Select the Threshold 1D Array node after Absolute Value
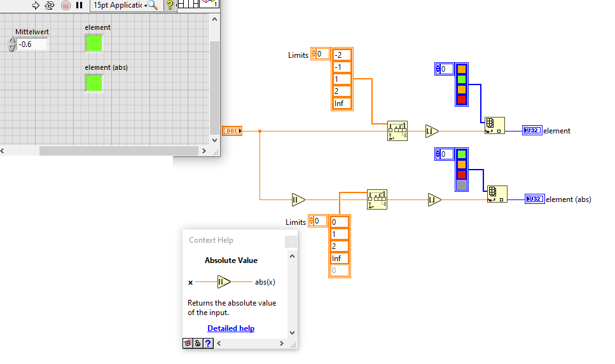Viewport: 615px width, 364px height. 377,199
